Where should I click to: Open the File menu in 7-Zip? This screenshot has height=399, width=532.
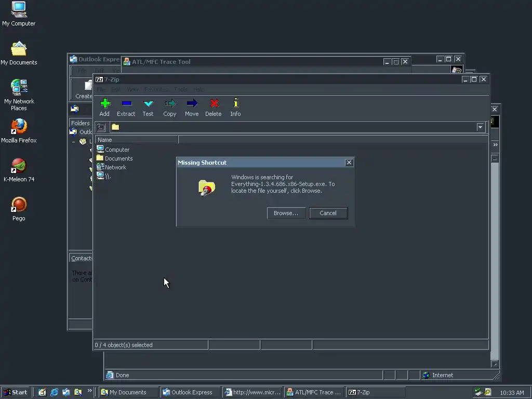pyautogui.click(x=101, y=89)
